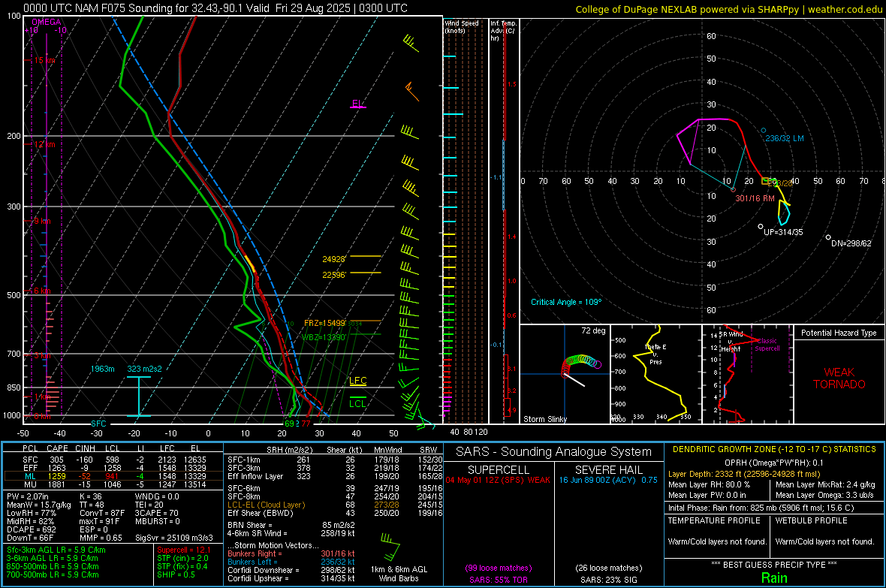886x588 pixels.
Task: Click the red 'Supercell = 12.1' parameter
Action: pyautogui.click(x=184, y=550)
